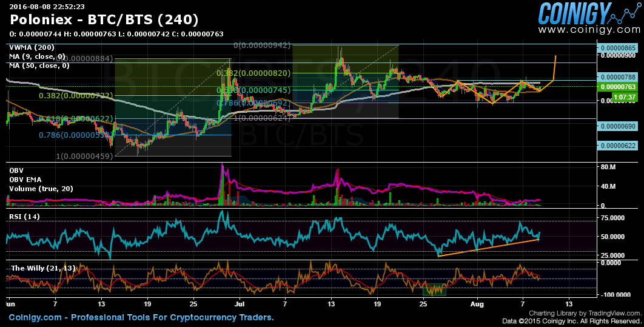Open the Charting Library by TradingView.com link
The width and height of the screenshot is (644, 327).
click(x=585, y=313)
